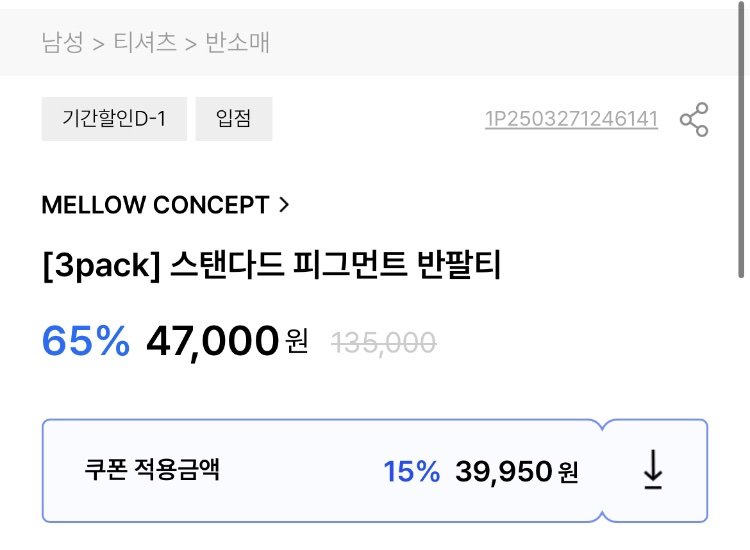750x550 pixels.
Task: Open the MELLOW CONCEPT brand page
Action: (x=155, y=205)
